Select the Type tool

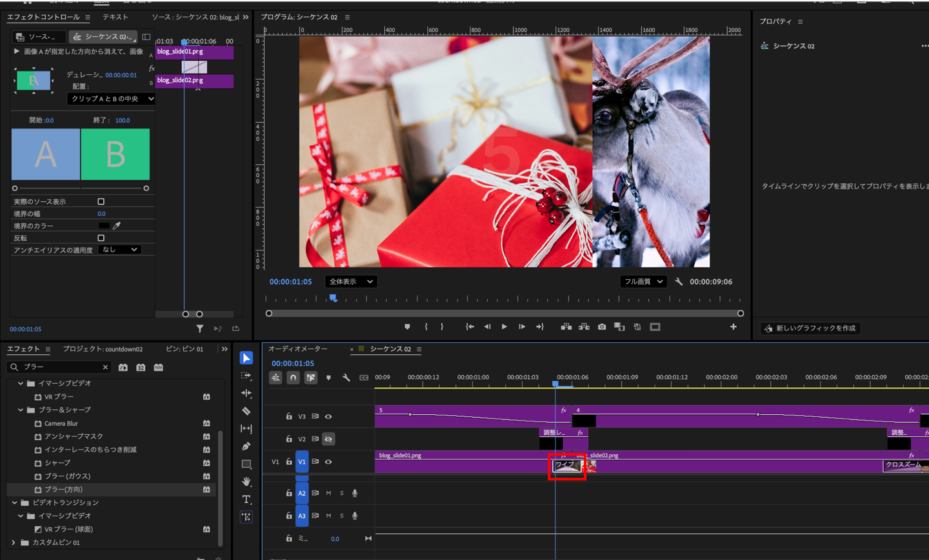coord(246,499)
